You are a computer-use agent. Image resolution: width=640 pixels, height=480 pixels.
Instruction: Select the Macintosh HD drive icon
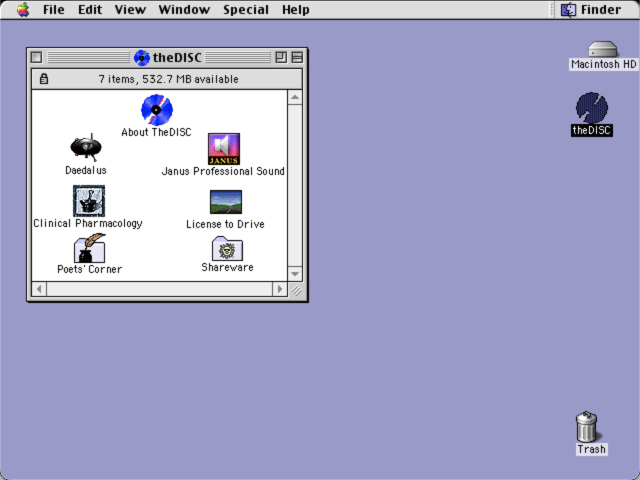(x=602, y=49)
